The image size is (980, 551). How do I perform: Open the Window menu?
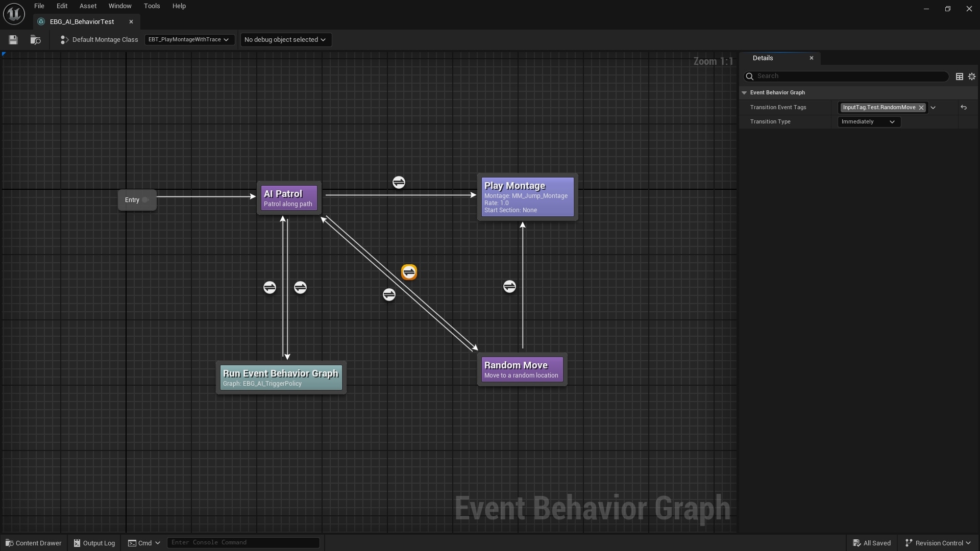(119, 6)
